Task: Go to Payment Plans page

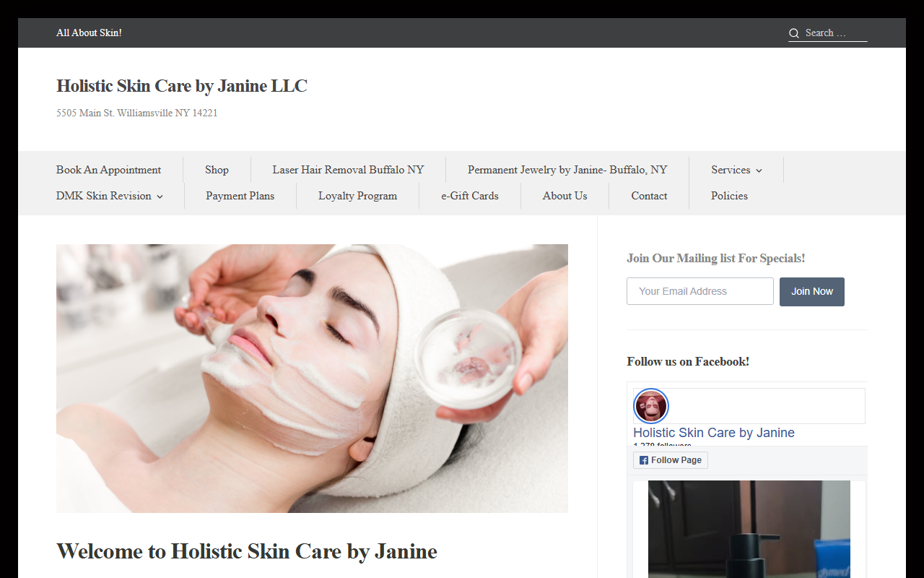Action: point(240,196)
